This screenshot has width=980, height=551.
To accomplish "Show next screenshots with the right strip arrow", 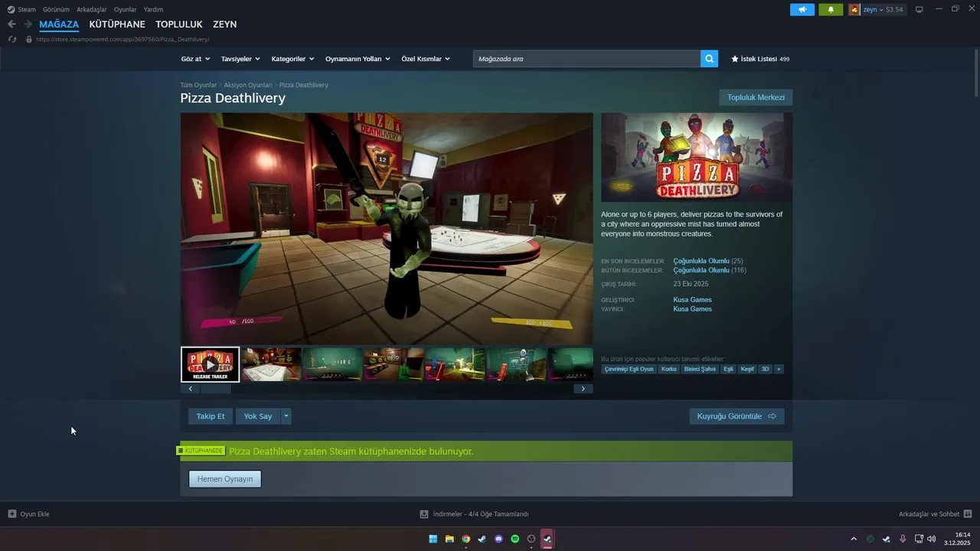I will tap(583, 389).
